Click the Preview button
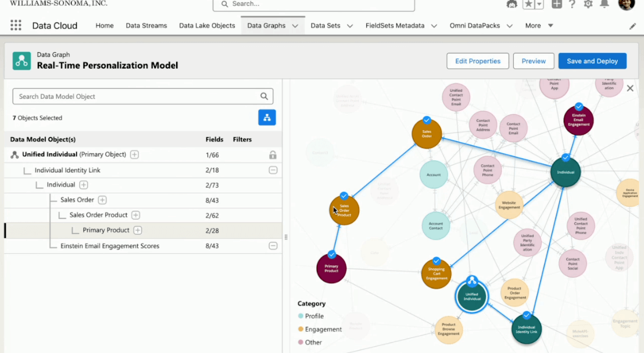This screenshot has height=353, width=644. click(x=534, y=61)
